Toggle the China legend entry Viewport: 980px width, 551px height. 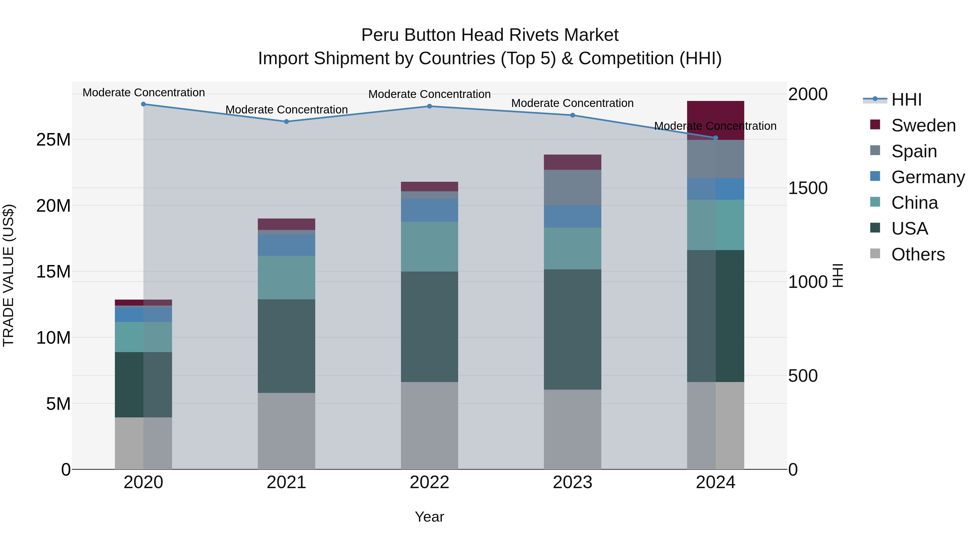coord(904,203)
